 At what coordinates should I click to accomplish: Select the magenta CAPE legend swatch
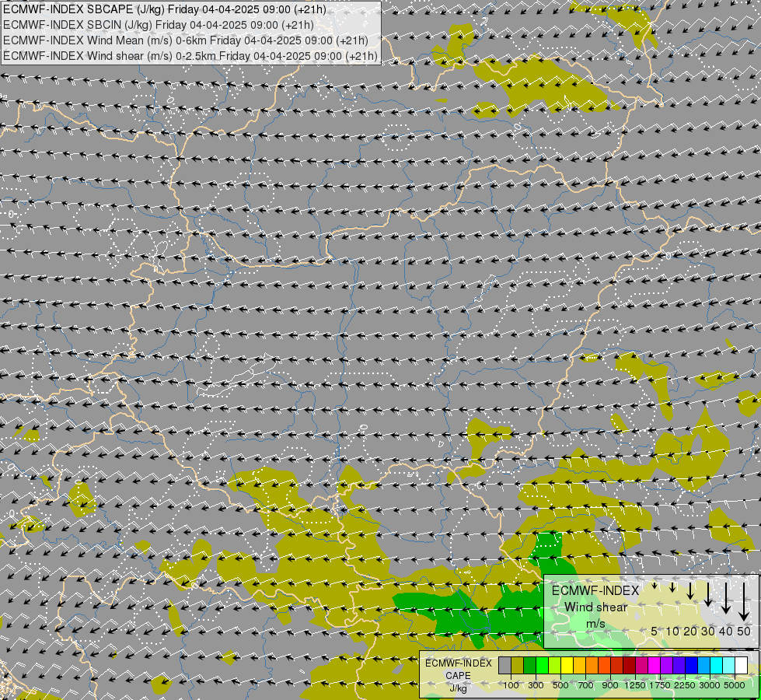point(655,665)
